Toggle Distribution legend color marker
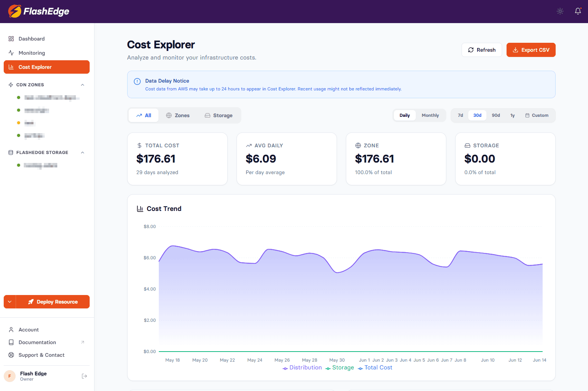 coord(285,368)
